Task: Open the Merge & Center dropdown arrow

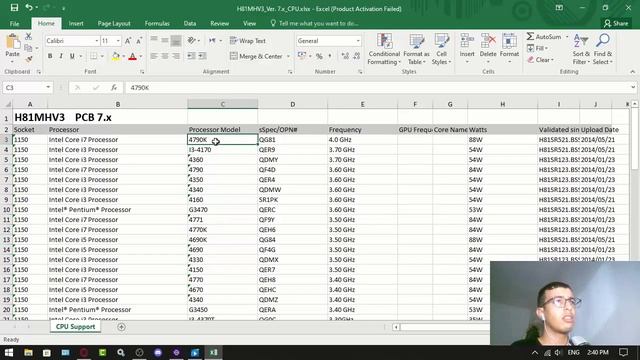Action: click(x=288, y=56)
